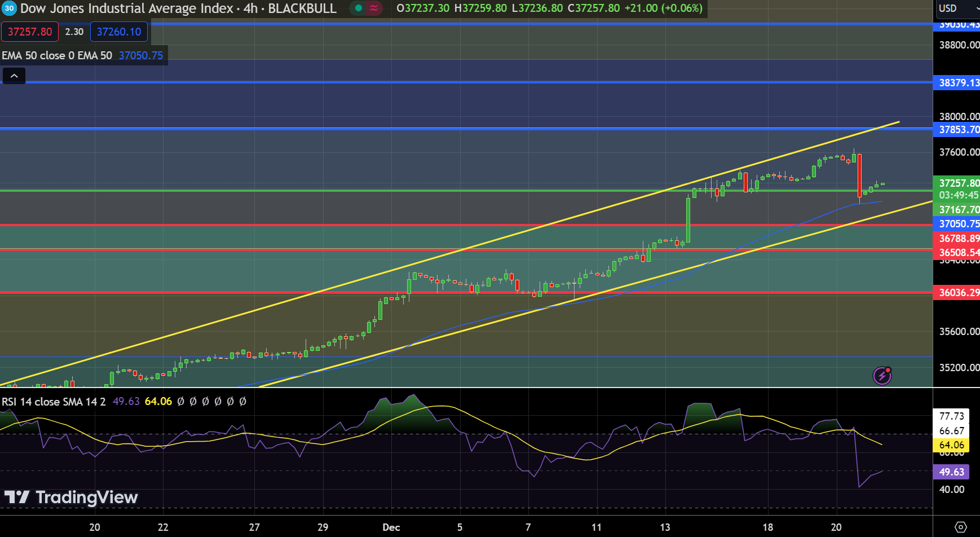This screenshot has width=980, height=537.
Task: Click the red 36788.89 price label
Action: tap(957, 239)
